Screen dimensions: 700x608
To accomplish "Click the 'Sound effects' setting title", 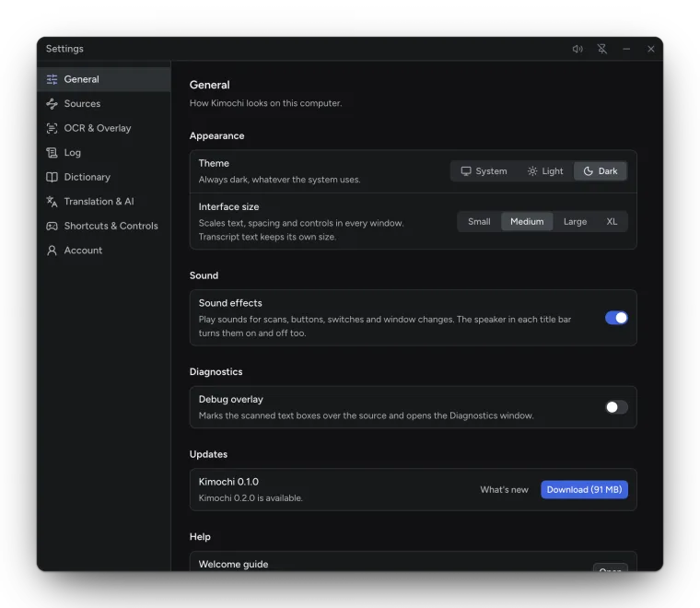I will 230,304.
